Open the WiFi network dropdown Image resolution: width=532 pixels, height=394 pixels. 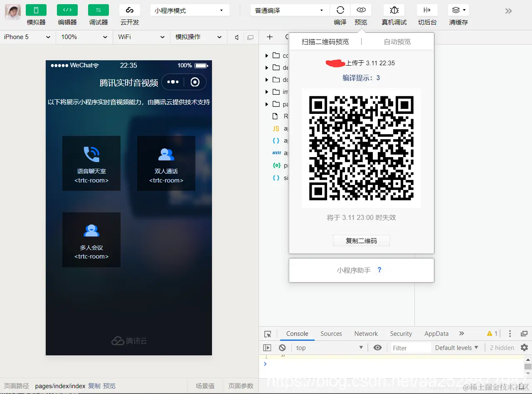pyautogui.click(x=141, y=37)
